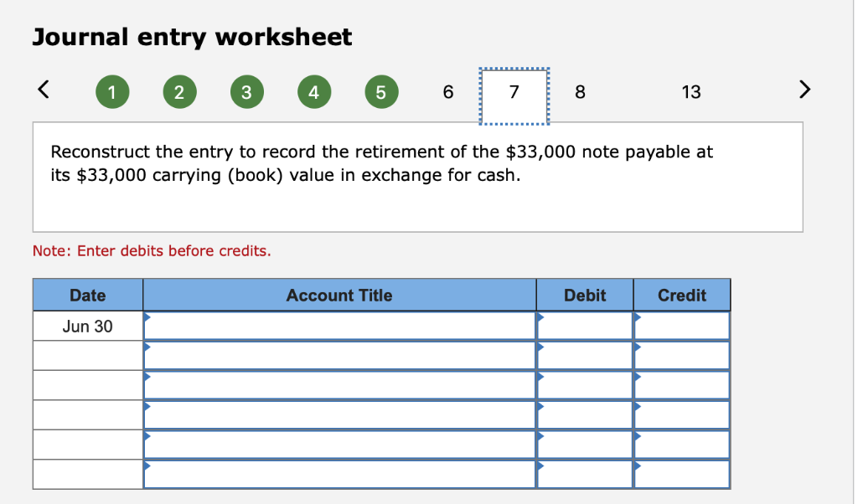Select completed step 2 circle
The height and width of the screenshot is (504, 858).
179,92
